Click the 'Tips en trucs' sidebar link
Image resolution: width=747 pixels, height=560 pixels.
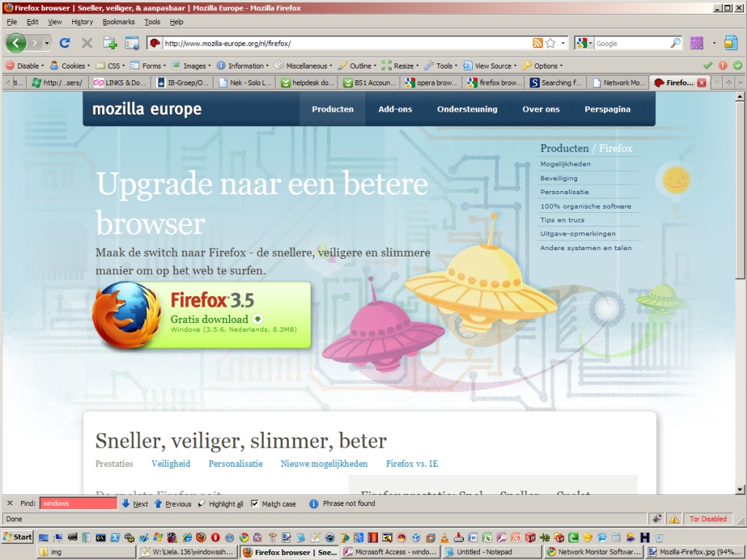pos(562,220)
